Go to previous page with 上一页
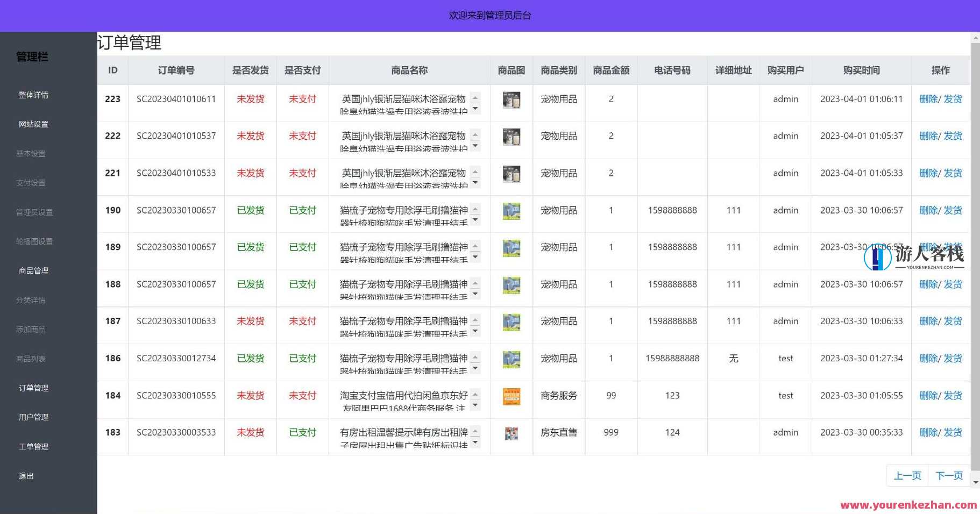Image resolution: width=980 pixels, height=514 pixels. tap(907, 475)
